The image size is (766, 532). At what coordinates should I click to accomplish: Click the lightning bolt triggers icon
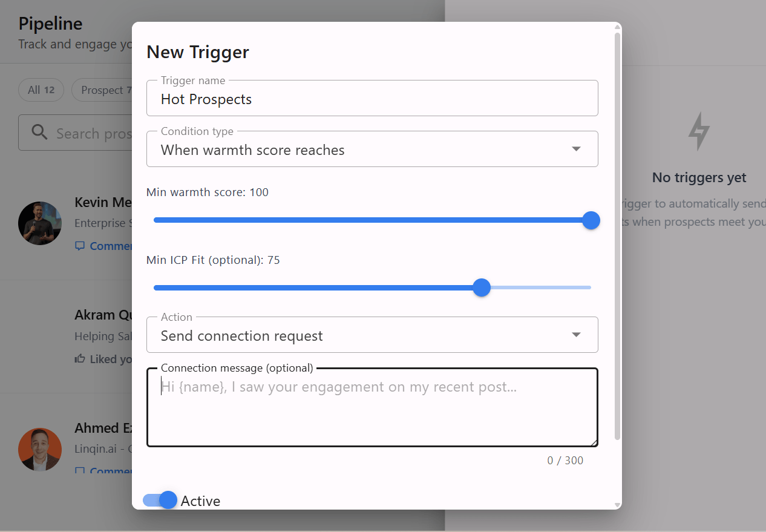tap(699, 131)
